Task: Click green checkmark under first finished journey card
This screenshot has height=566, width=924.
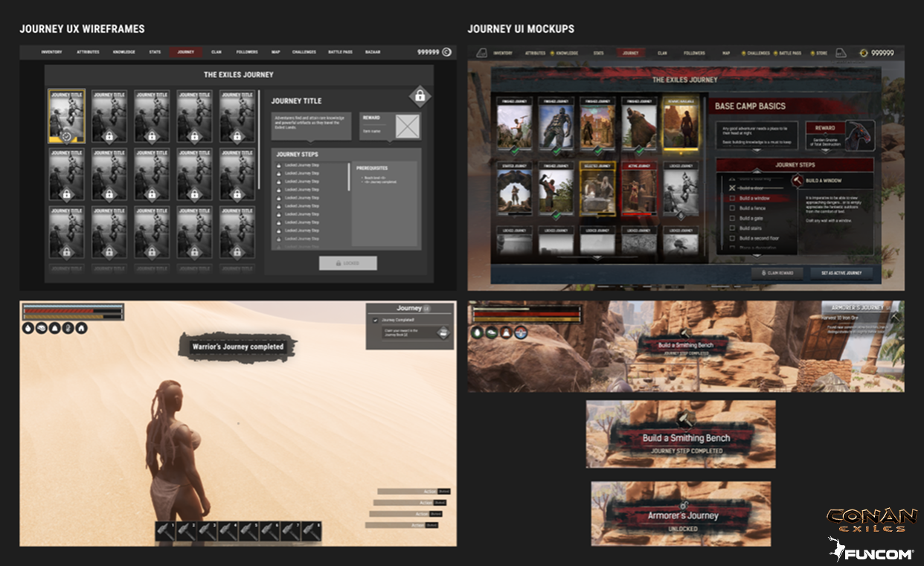Action: 515,152
